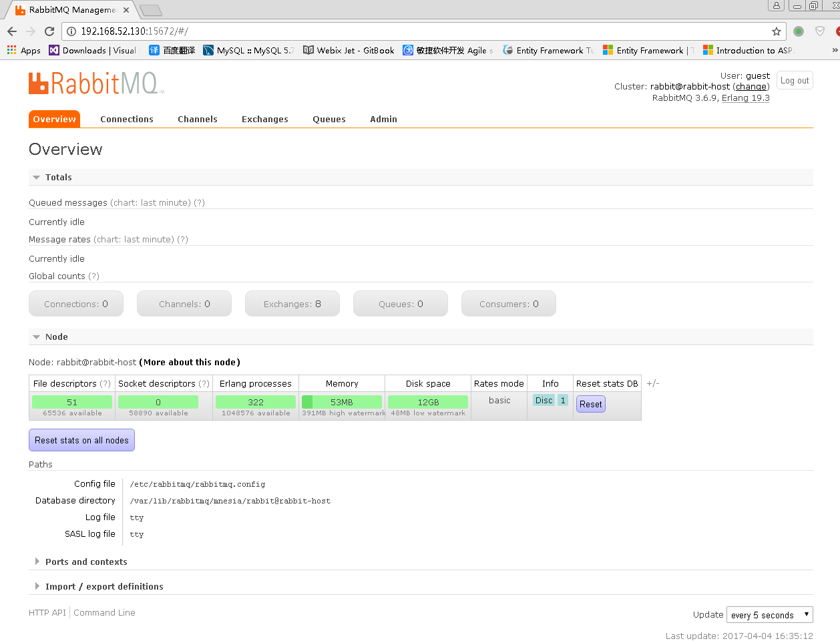The width and height of the screenshot is (840, 641).
Task: Click the Reset stats on all nodes button
Action: [x=81, y=440]
